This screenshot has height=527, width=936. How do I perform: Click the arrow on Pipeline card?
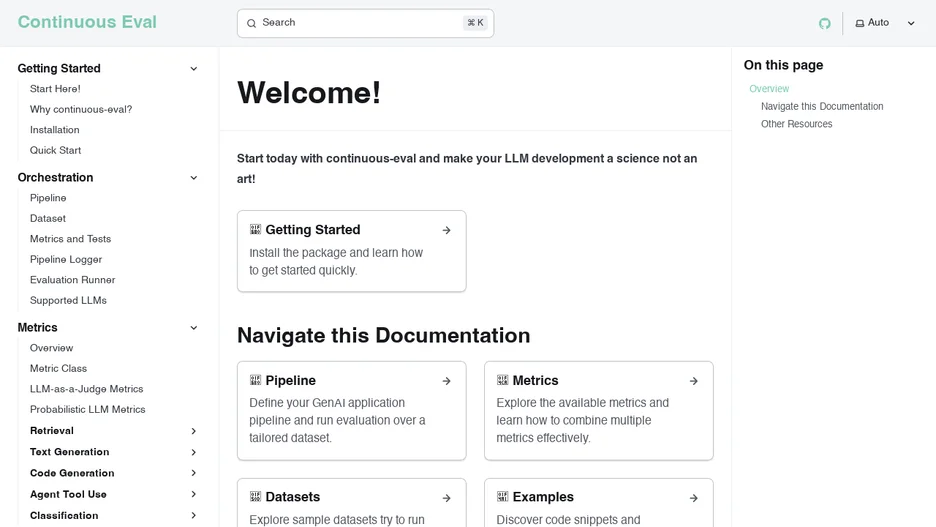[447, 381]
